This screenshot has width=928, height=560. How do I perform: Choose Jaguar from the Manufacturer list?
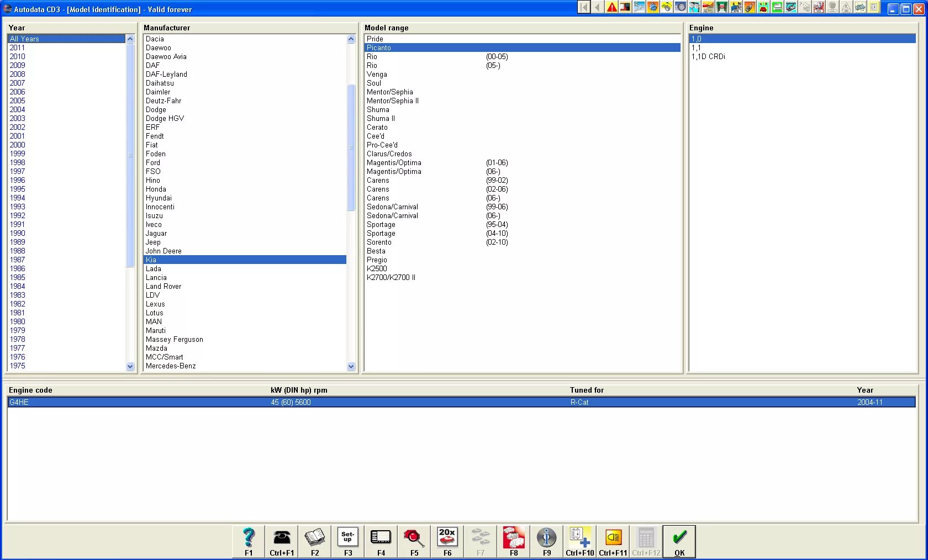click(245, 234)
